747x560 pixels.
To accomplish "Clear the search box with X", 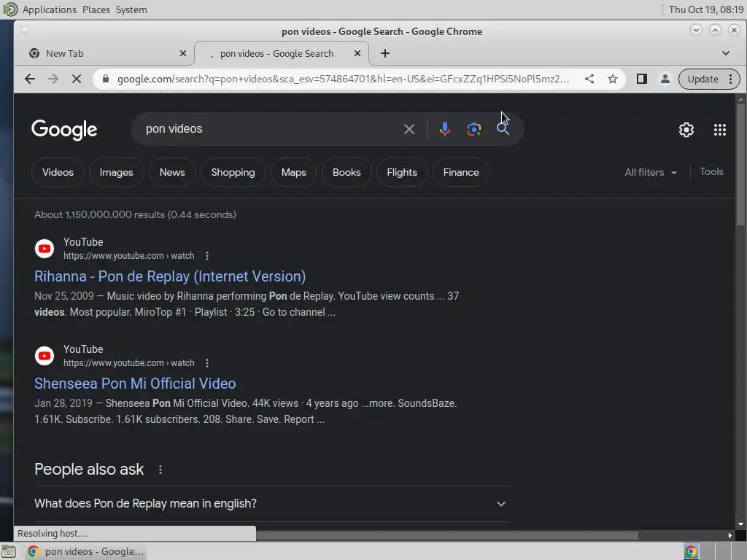I will pyautogui.click(x=409, y=129).
